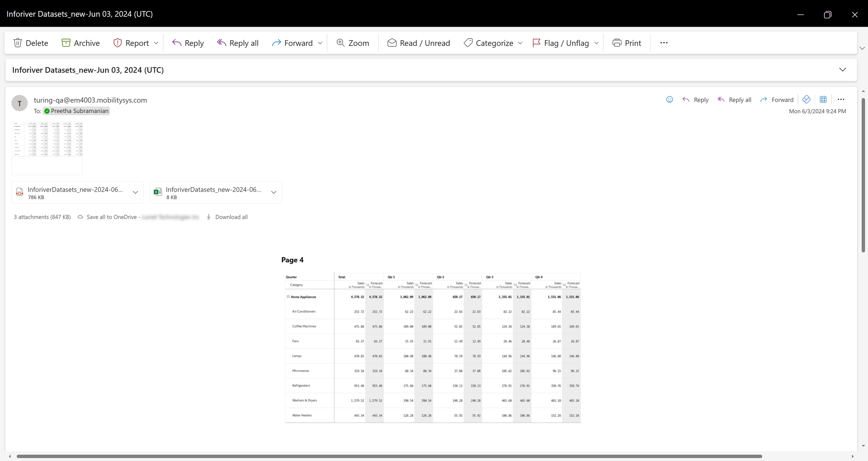
Task: Open the grid view apps icon
Action: pyautogui.click(x=823, y=99)
